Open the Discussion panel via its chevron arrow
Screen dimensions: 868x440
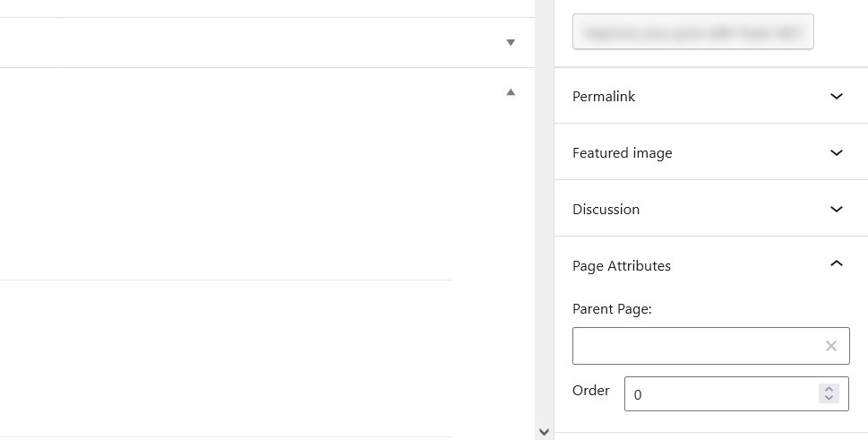837,209
